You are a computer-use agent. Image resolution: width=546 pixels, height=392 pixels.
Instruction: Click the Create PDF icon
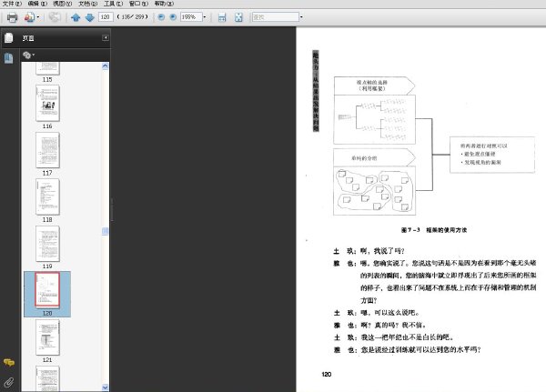point(29,17)
